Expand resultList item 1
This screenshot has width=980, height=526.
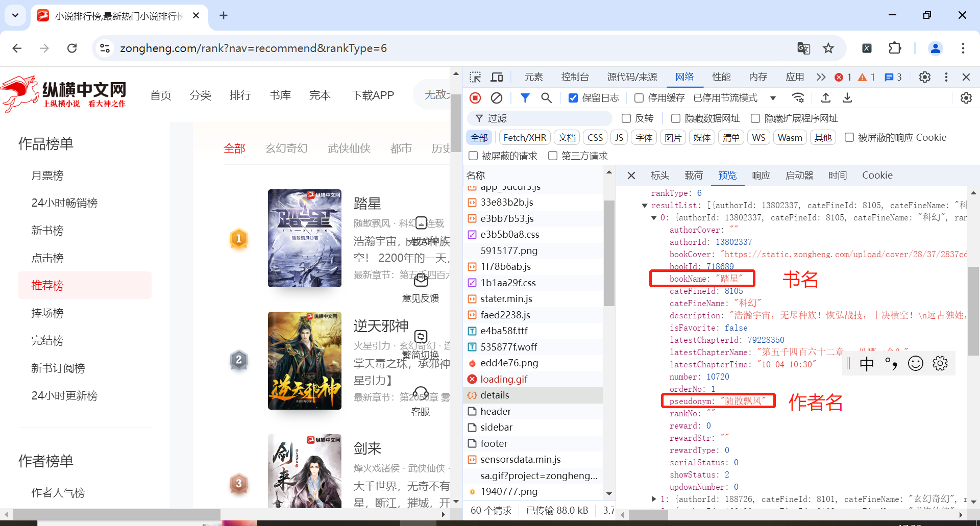tap(654, 499)
